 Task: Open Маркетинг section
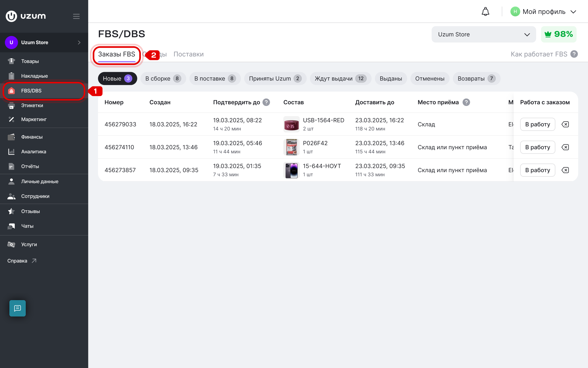point(44,119)
